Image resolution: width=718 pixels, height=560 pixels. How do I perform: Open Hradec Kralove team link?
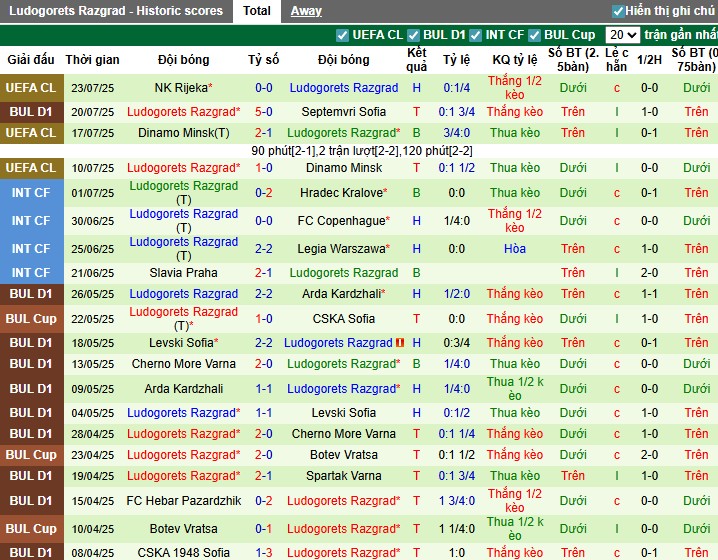(343, 193)
